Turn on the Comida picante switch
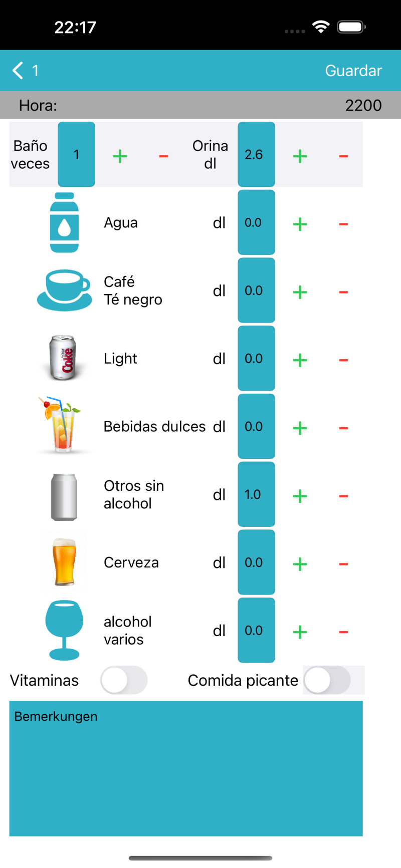Screen dimensions: 401x868 [x=327, y=680]
